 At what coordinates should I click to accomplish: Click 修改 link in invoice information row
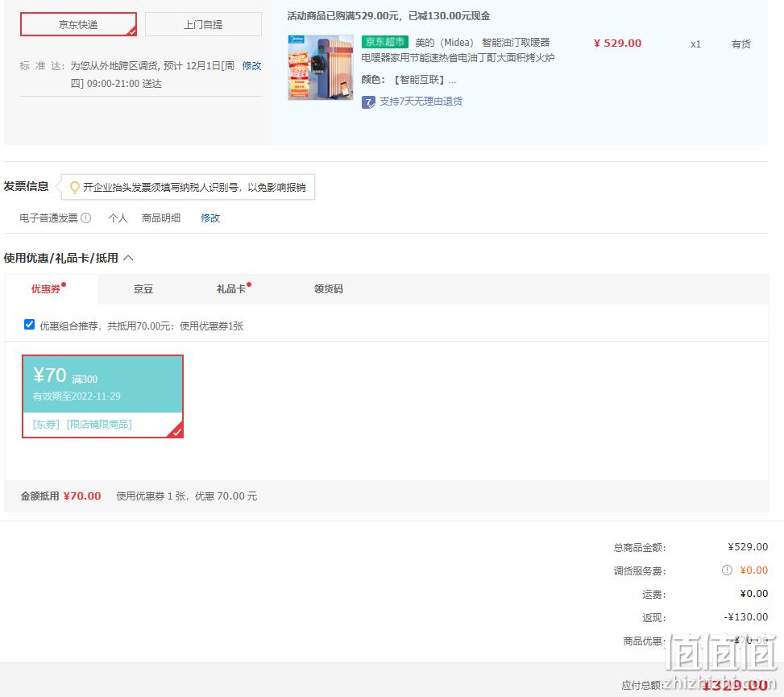(x=210, y=218)
